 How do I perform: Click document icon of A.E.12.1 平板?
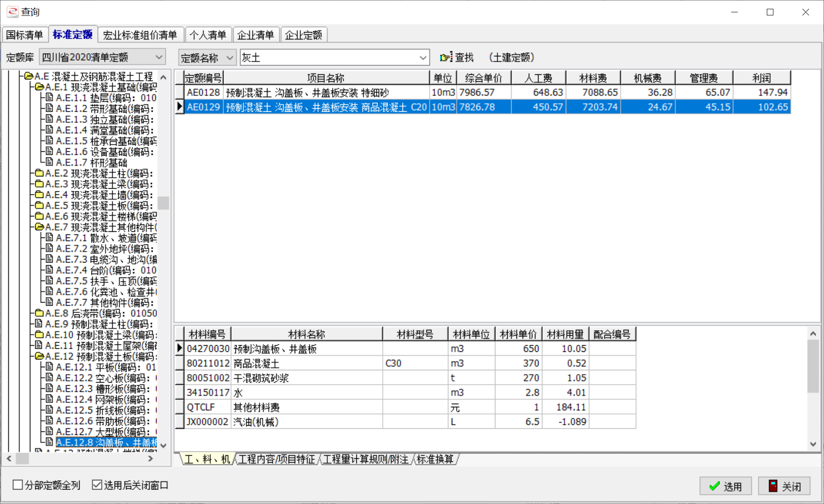[50, 367]
